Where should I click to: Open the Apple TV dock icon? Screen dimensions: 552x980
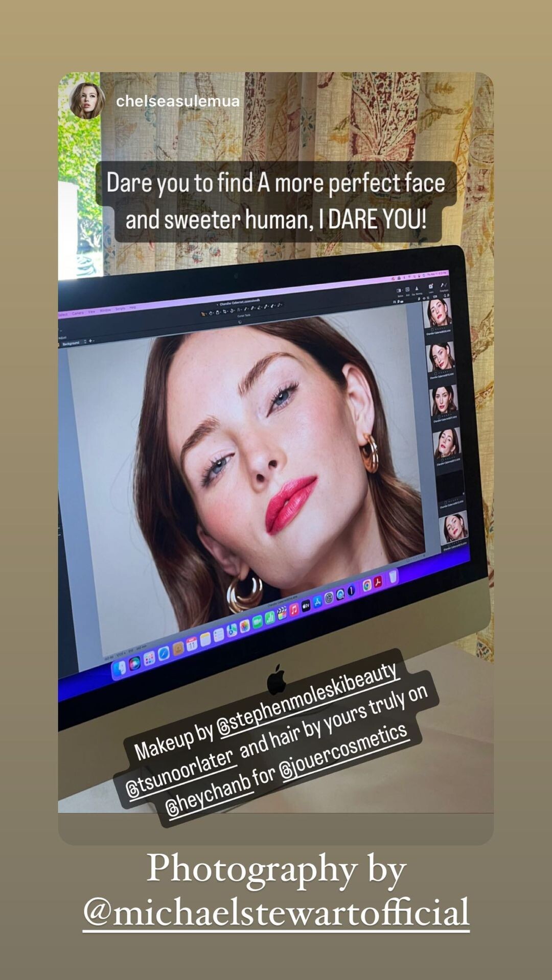point(306,606)
